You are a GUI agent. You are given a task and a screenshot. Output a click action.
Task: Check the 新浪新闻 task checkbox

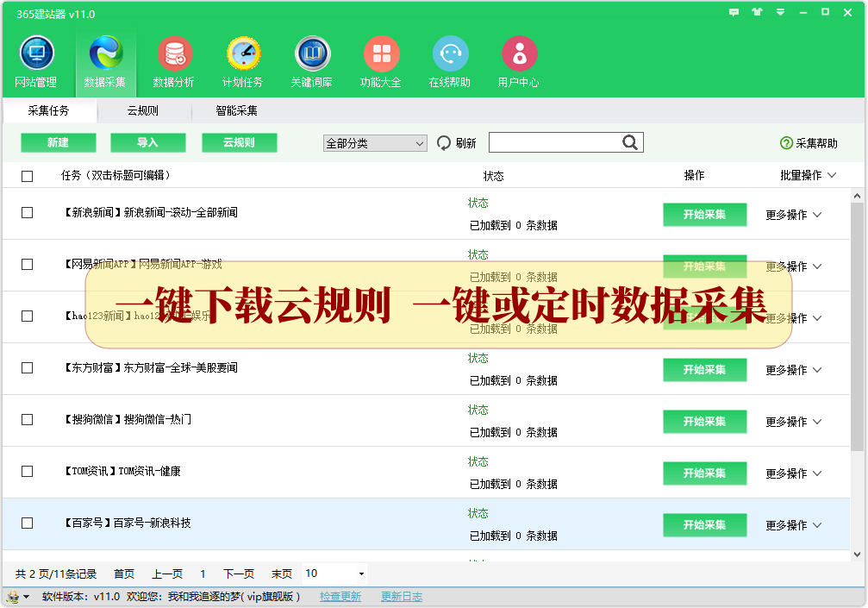[x=27, y=213]
